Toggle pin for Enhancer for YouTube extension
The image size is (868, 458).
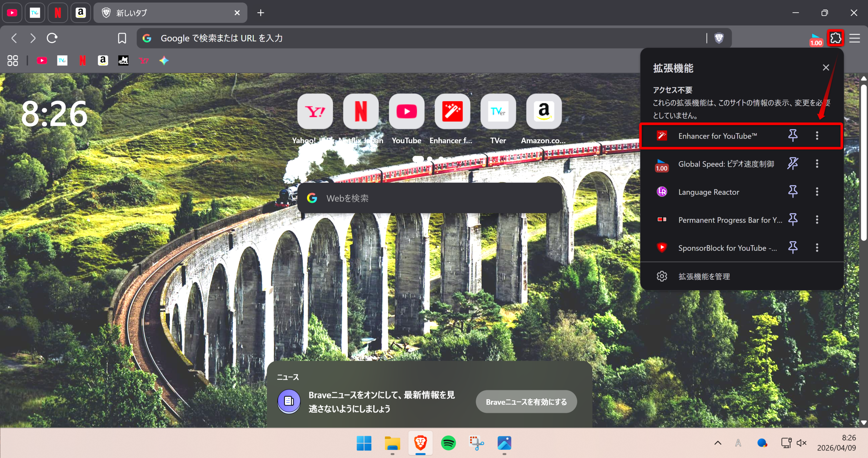(x=793, y=136)
